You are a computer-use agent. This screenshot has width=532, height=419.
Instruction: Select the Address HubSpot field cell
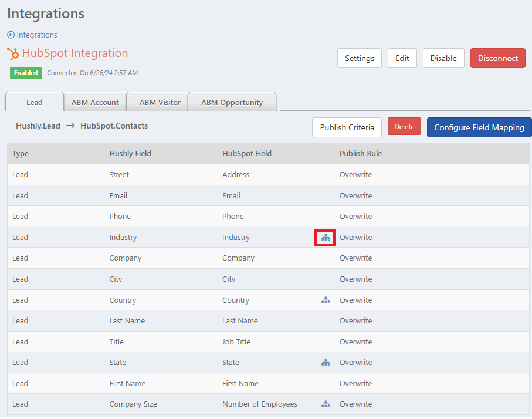click(x=235, y=174)
